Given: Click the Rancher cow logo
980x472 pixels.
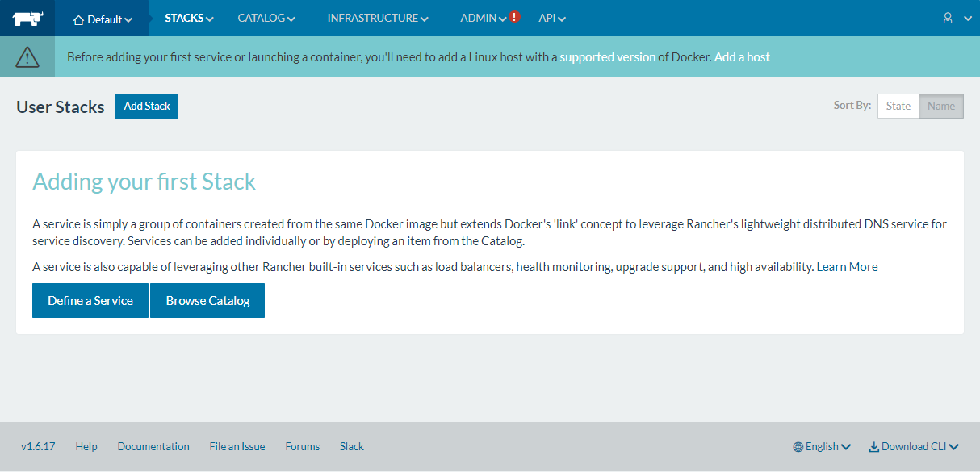Looking at the screenshot, I should click(x=27, y=18).
